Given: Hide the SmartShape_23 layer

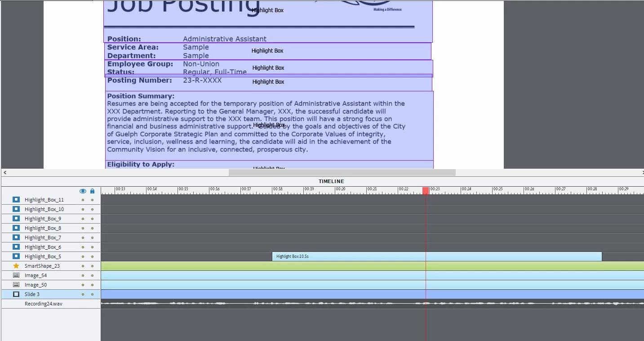Looking at the screenshot, I should tap(83, 266).
